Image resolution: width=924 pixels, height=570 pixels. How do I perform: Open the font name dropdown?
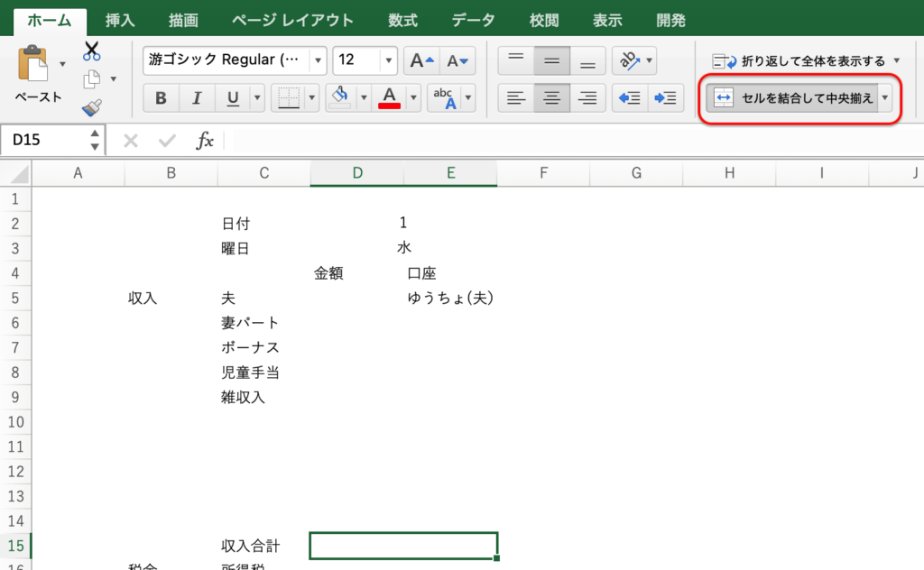click(x=318, y=61)
